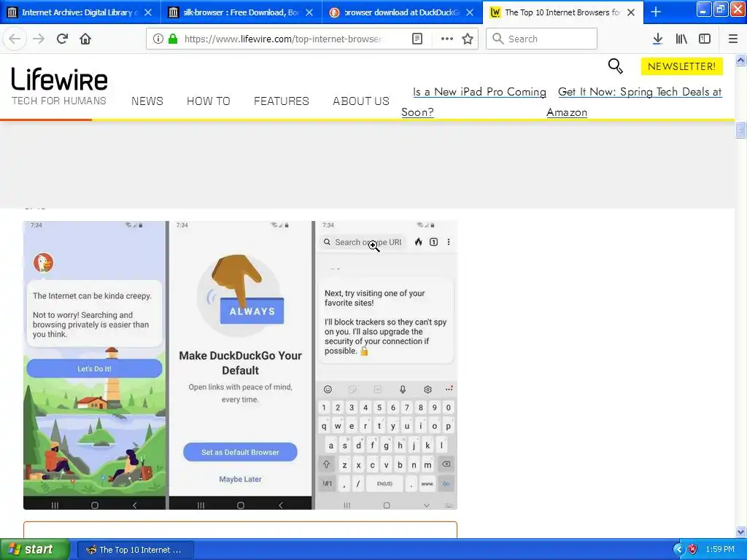Viewport: 747px width, 560px height.
Task: Open the HOW TO menu item
Action: (208, 101)
